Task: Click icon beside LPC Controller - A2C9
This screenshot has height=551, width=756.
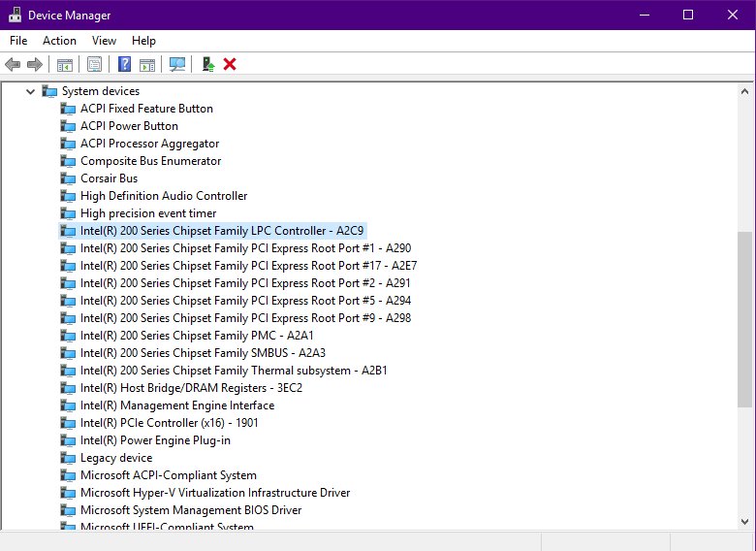Action: [68, 231]
